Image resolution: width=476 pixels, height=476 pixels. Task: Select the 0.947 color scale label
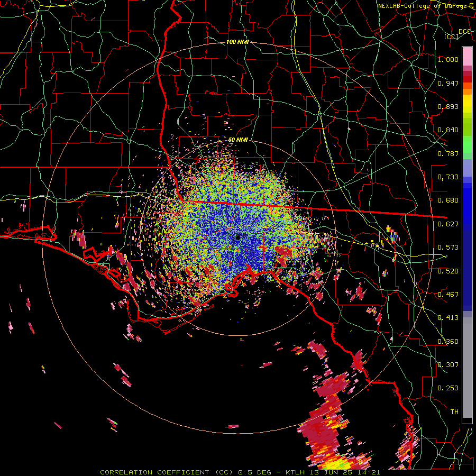pos(448,83)
